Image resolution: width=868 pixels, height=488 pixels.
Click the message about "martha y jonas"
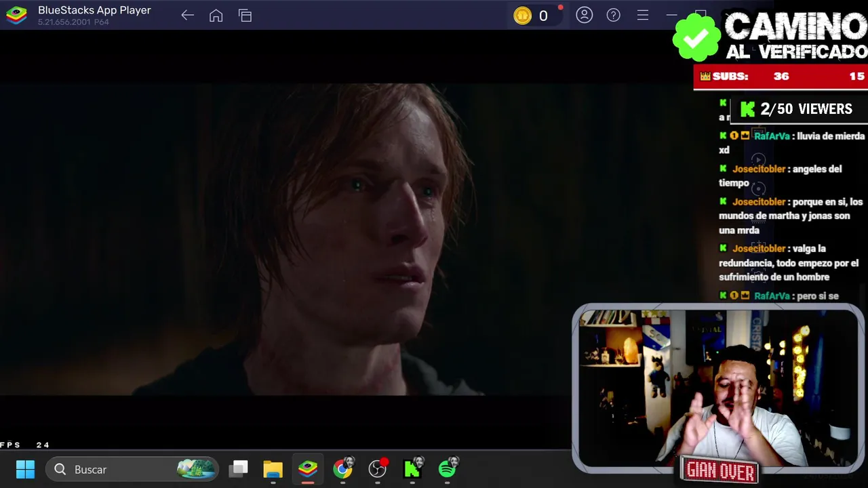pyautogui.click(x=791, y=216)
